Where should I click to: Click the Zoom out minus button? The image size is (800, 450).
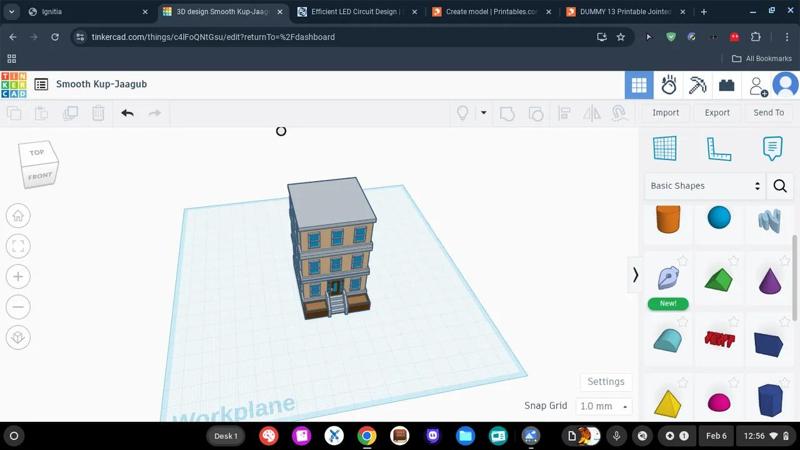[x=18, y=307]
